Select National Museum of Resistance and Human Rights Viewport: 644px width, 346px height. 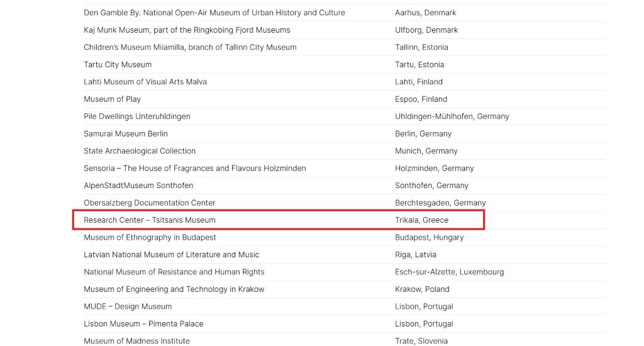click(x=174, y=272)
